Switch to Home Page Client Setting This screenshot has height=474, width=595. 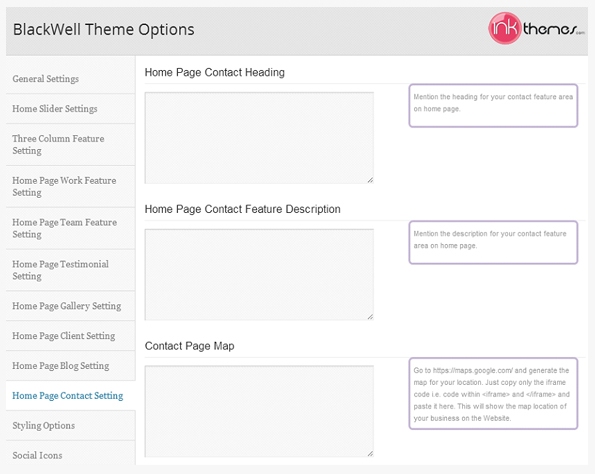coord(63,336)
